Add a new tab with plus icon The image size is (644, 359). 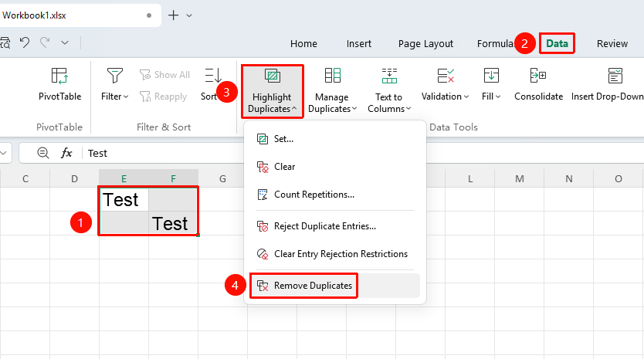click(x=173, y=15)
